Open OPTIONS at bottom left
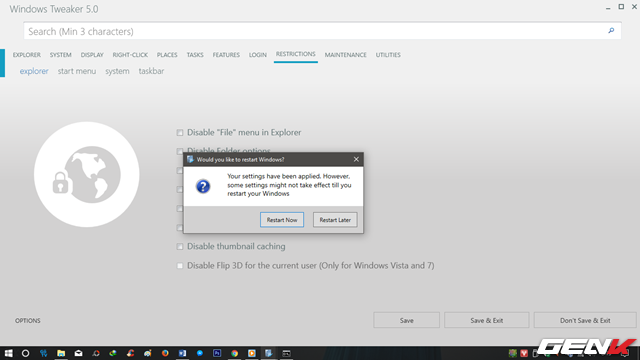The width and height of the screenshot is (640, 360). tap(28, 320)
